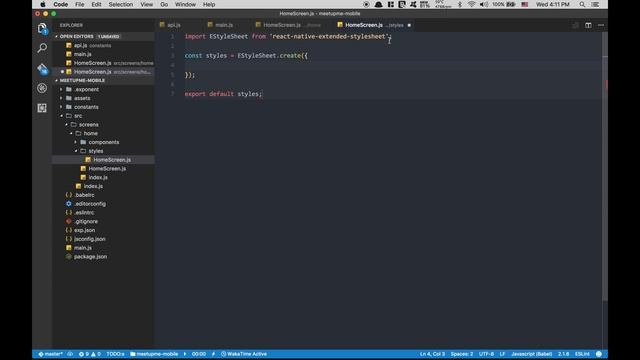Click the lightning bolt status bar icon
Viewport: 640px width, 360px height.
coord(213,354)
